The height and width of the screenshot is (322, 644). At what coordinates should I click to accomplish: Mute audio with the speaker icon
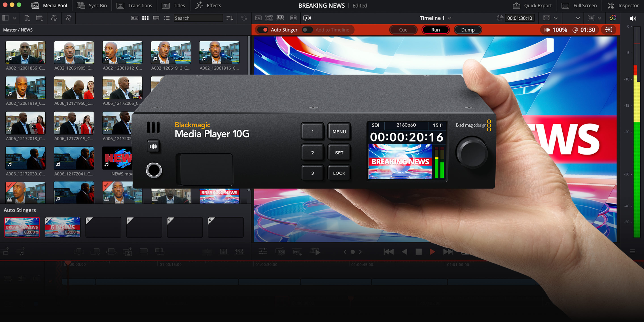tap(633, 18)
